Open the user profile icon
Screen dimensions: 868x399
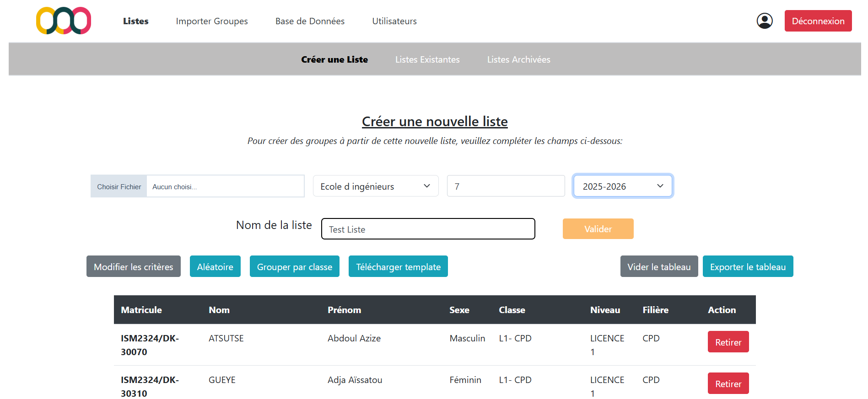764,21
